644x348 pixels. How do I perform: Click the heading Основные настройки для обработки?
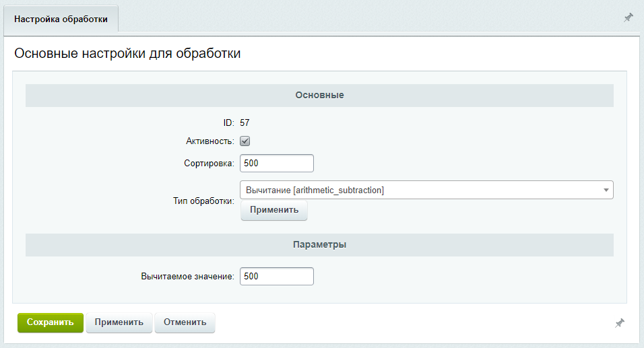[x=127, y=53]
